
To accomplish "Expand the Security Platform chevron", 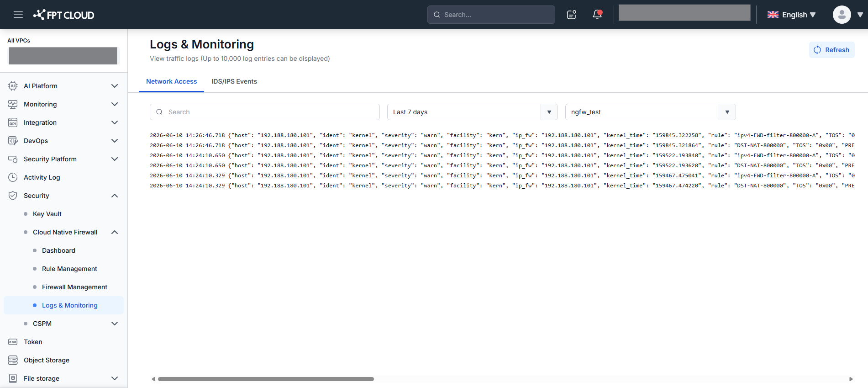I will (x=115, y=159).
